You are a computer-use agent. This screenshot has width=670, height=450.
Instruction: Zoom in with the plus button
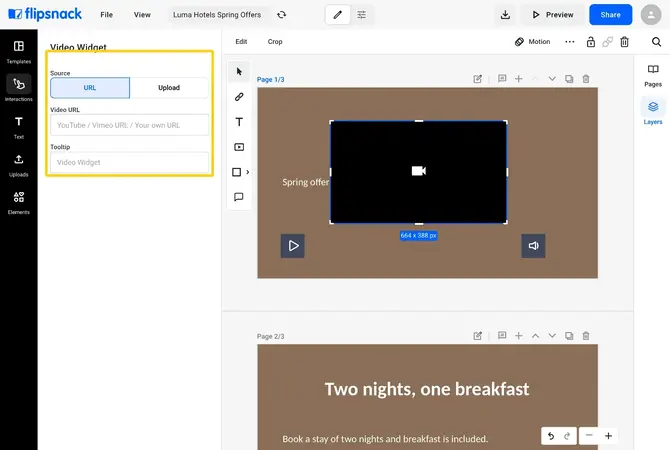608,436
